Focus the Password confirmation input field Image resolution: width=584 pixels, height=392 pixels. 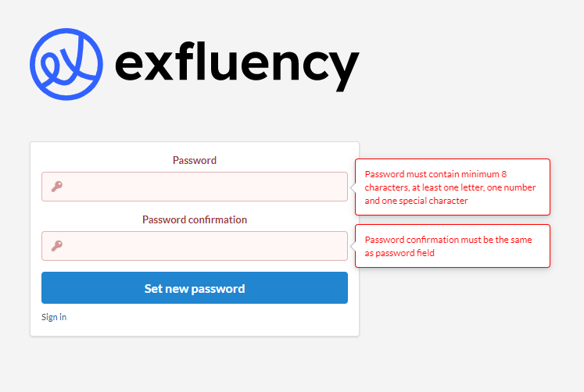click(x=195, y=246)
